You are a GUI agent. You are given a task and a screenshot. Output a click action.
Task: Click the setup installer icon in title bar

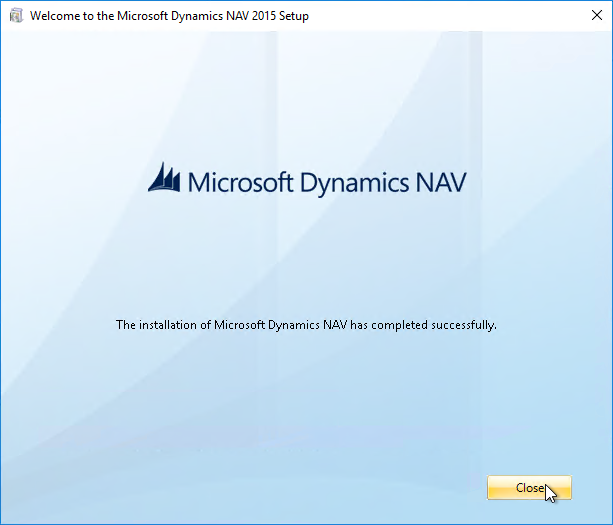click(x=16, y=16)
